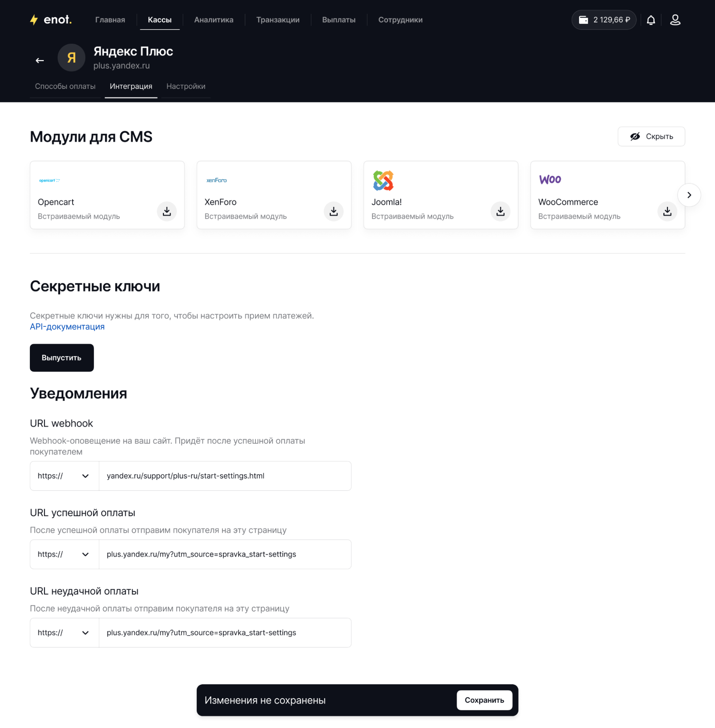Switch to the Настройки tab

pos(186,87)
